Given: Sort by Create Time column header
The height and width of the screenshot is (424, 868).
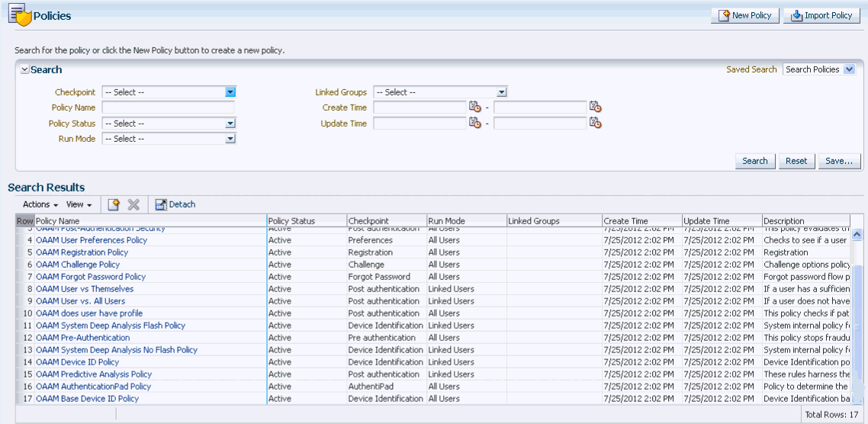Looking at the screenshot, I should coord(641,221).
